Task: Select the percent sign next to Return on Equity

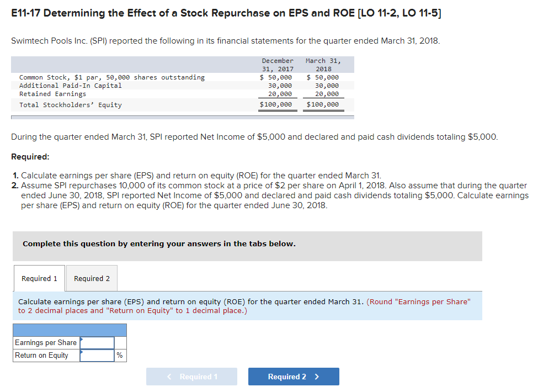Action: (x=120, y=355)
